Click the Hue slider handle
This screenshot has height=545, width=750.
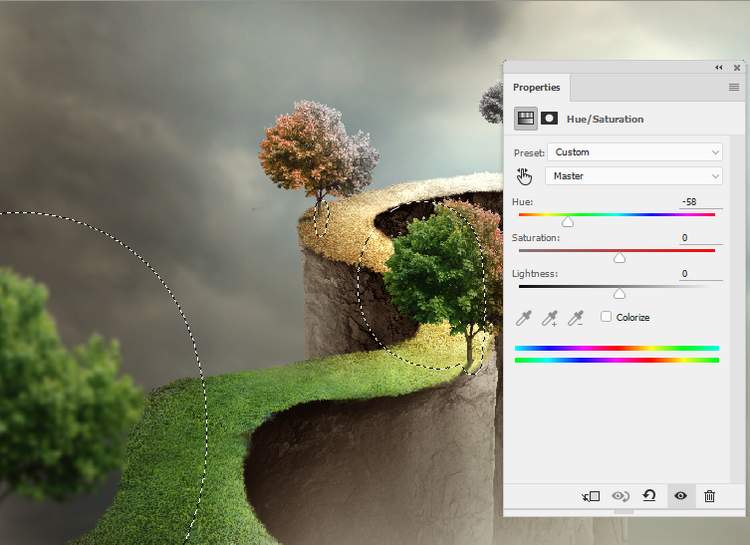[x=568, y=222]
